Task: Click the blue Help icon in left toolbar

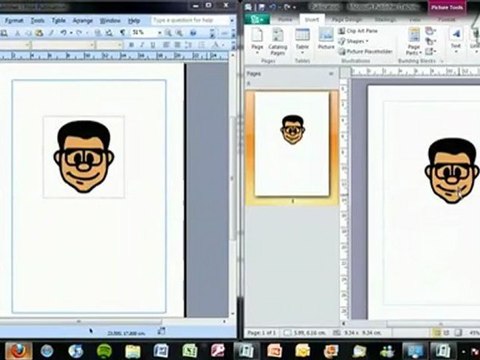Action: [193, 33]
